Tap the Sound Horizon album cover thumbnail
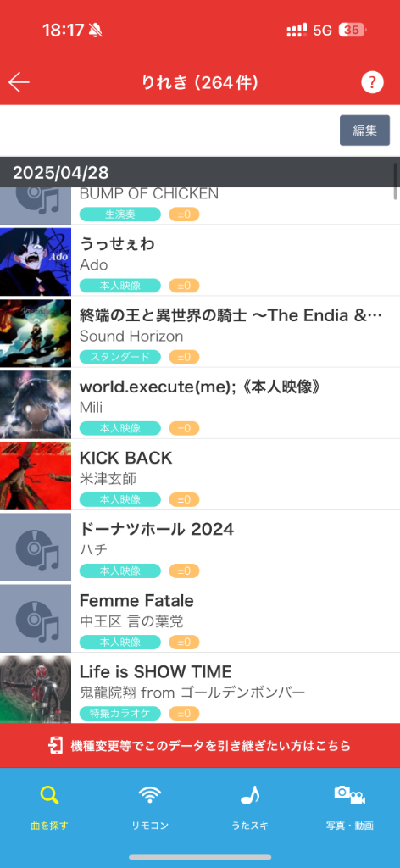Screen dimensions: 400x868 36,334
